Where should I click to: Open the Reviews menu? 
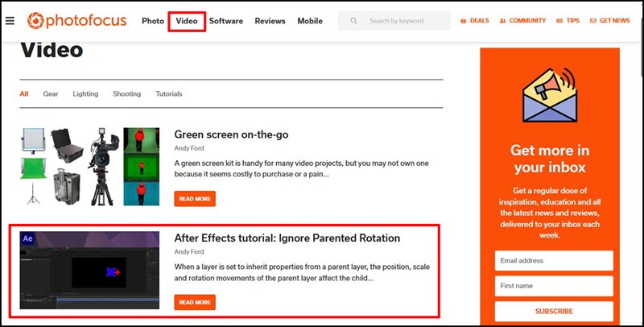270,21
